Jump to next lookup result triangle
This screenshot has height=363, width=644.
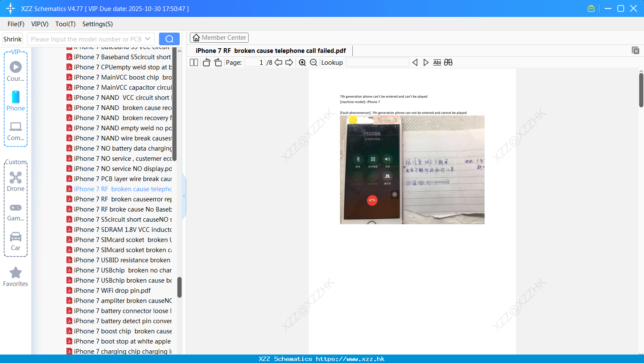[426, 63]
